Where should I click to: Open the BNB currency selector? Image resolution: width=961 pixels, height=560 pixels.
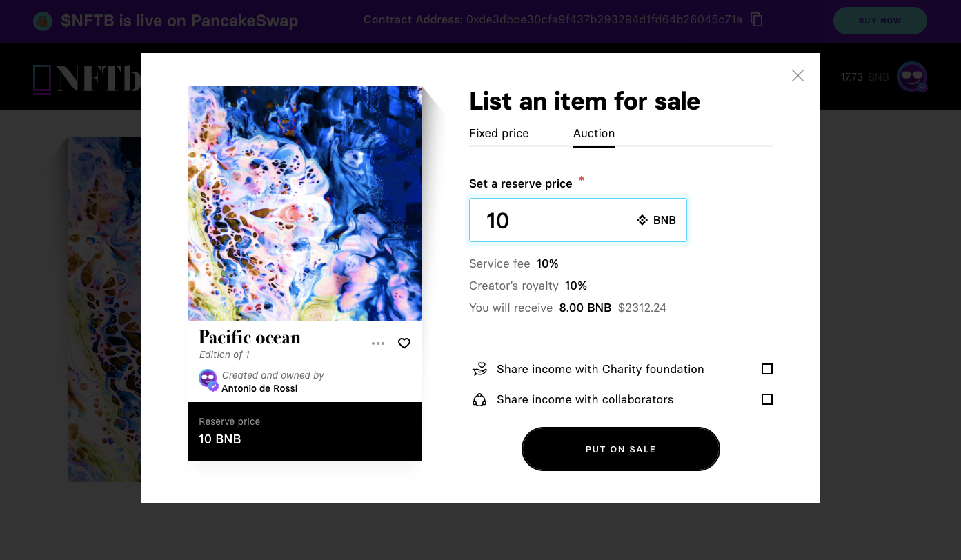coord(656,221)
